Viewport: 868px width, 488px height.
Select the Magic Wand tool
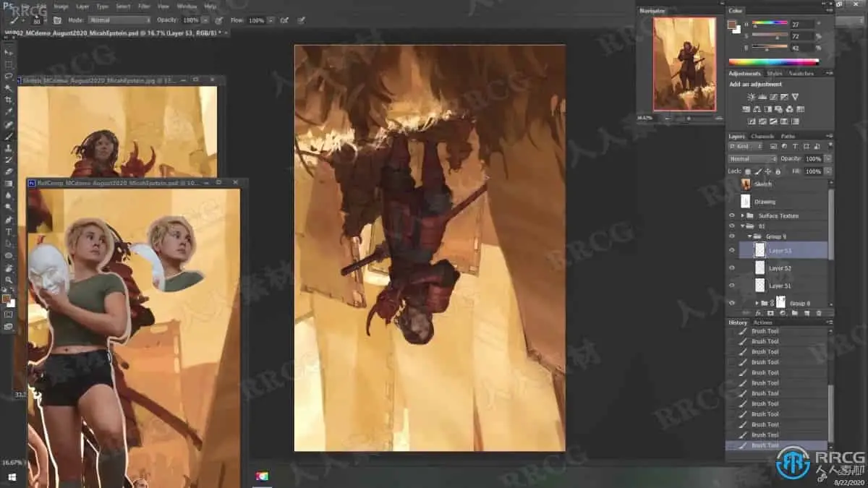click(9, 88)
